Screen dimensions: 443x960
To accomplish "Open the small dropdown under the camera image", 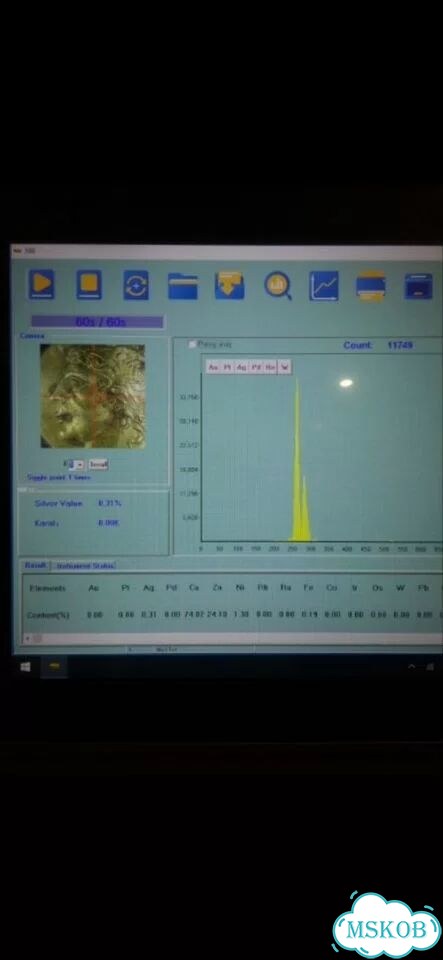I will pos(75,464).
